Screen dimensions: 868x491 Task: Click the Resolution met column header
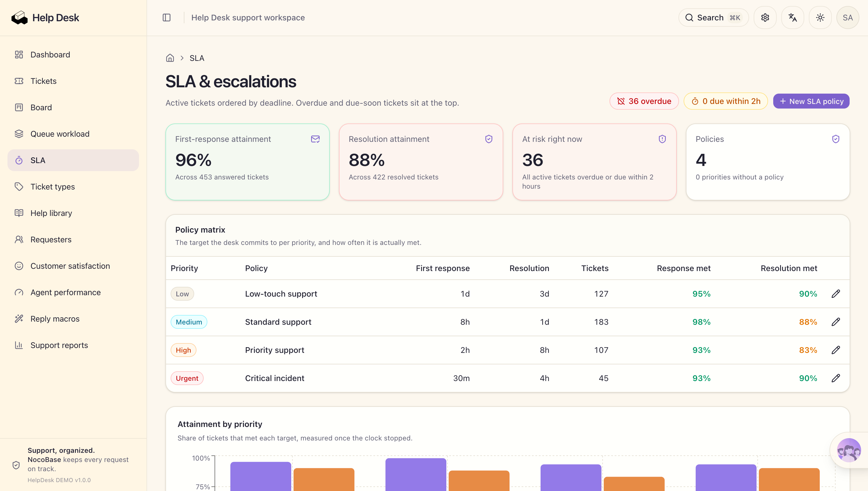(x=789, y=268)
